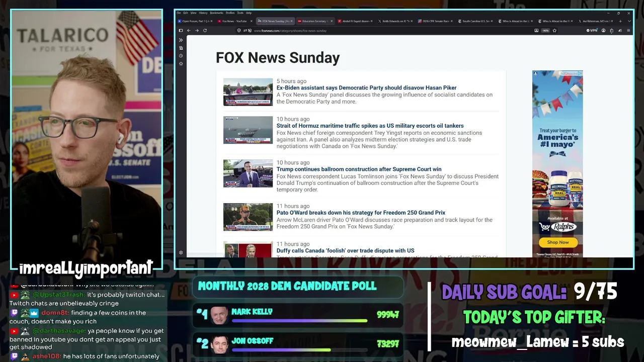Open the History menu
Image resolution: width=644 pixels, height=362 pixels.
pos(203,13)
